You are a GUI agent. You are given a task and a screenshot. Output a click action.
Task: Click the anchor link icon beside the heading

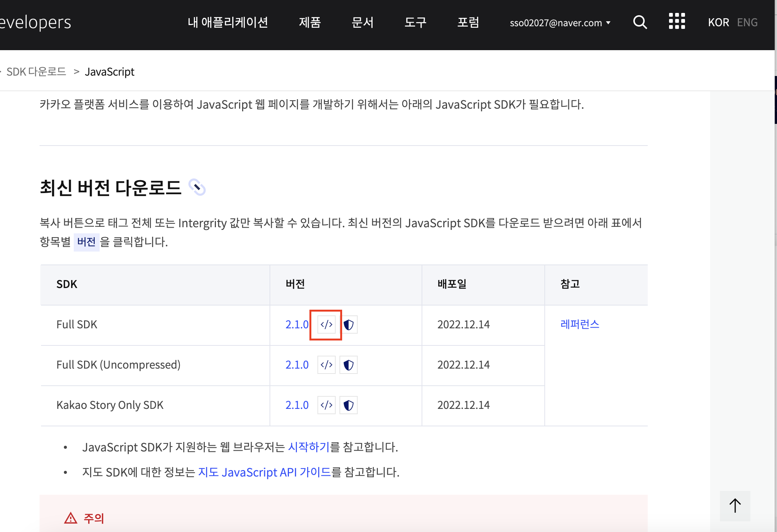point(197,187)
